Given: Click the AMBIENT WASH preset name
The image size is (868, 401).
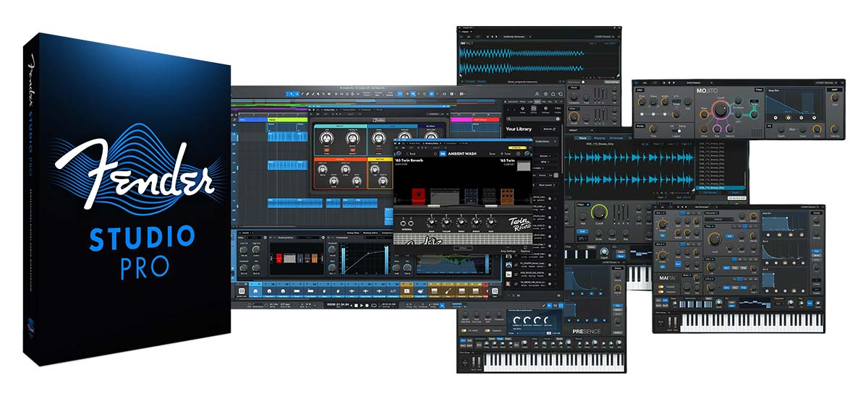Looking at the screenshot, I should pos(462,154).
